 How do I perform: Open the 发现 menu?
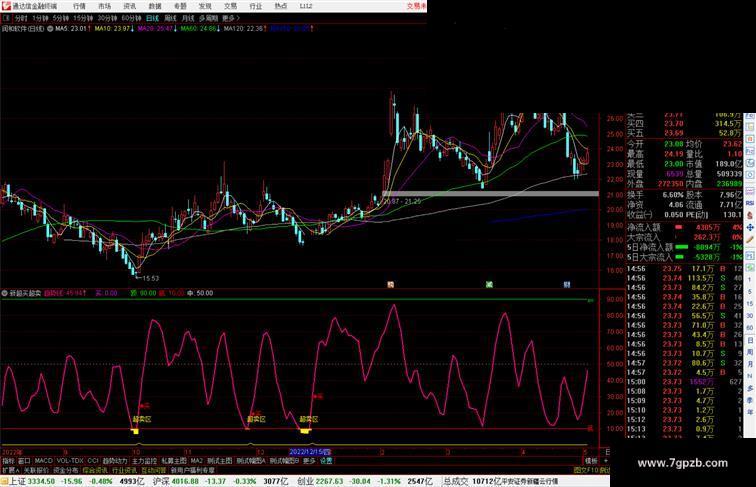point(205,6)
